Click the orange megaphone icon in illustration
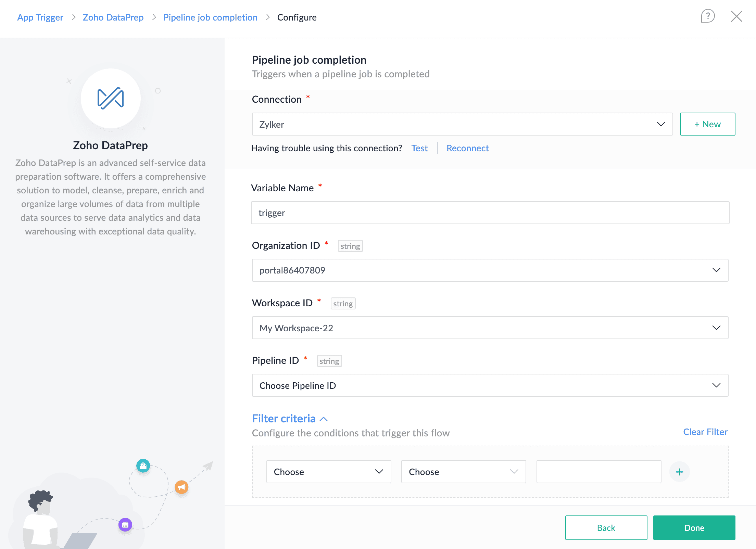The image size is (756, 549). pos(181,487)
